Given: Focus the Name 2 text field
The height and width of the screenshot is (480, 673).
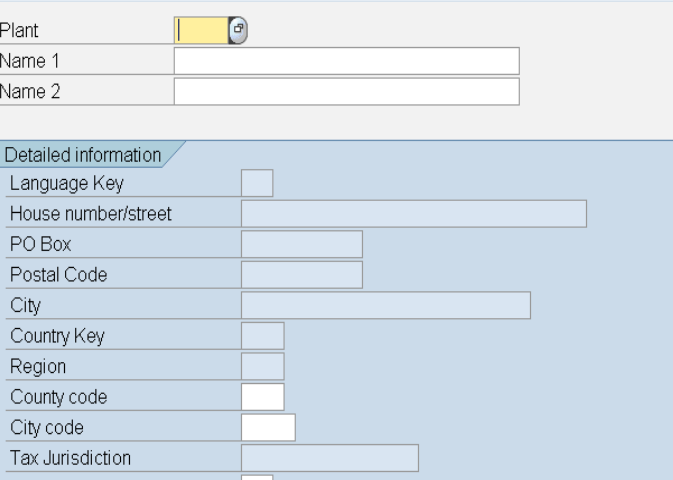Looking at the screenshot, I should [347, 91].
